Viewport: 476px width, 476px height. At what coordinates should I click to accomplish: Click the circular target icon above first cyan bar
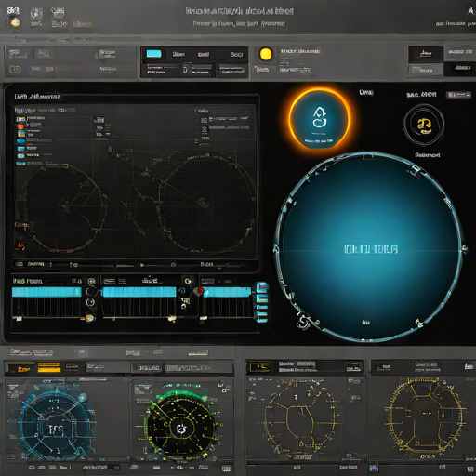click(91, 282)
